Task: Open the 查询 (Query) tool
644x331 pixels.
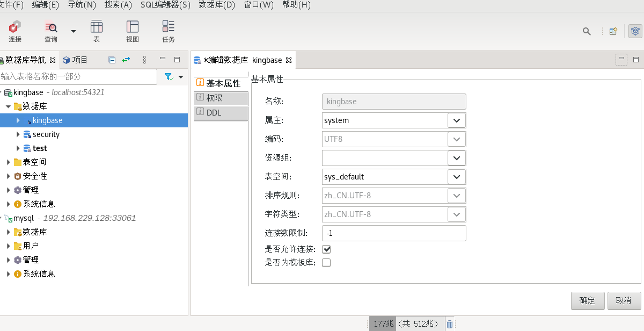Action: click(x=51, y=31)
